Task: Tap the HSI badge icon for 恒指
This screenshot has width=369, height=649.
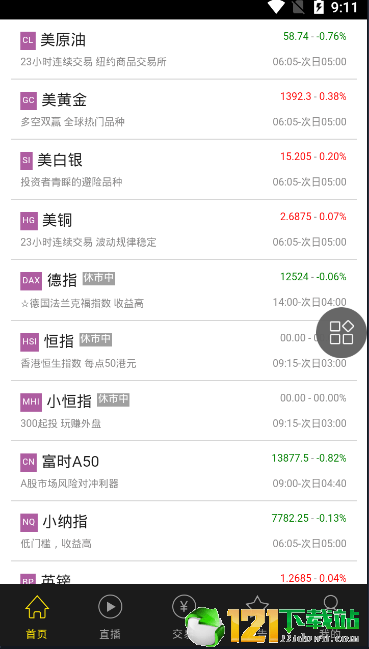Action: (x=29, y=341)
